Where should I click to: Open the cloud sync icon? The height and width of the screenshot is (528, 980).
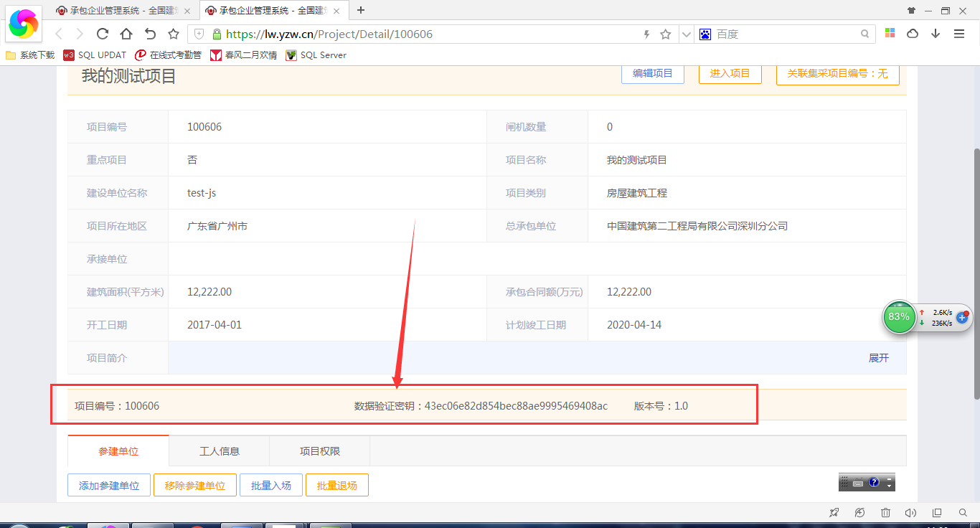(x=913, y=34)
